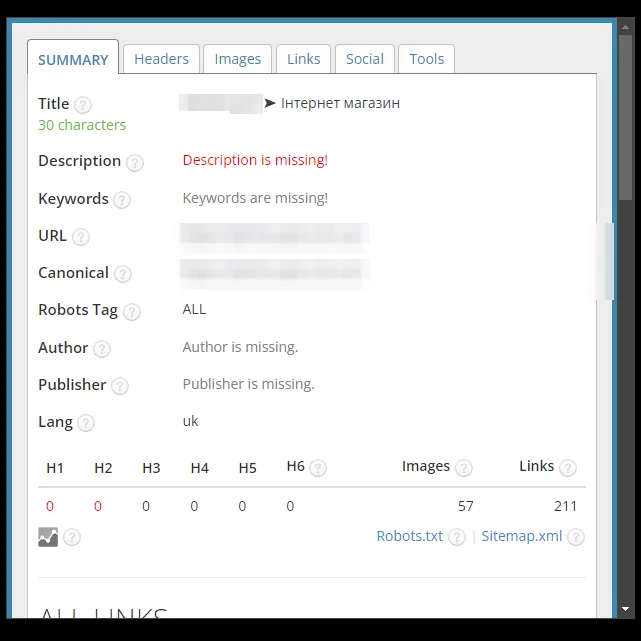Click 'Keywords are missing!' text
Viewport: 641px width, 641px height.
click(255, 198)
